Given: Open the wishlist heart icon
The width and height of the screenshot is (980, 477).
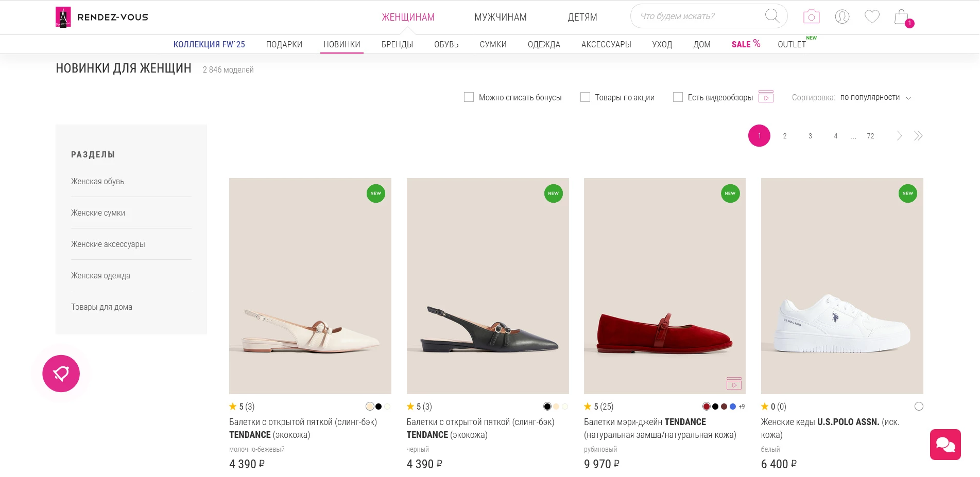Looking at the screenshot, I should [x=872, y=16].
